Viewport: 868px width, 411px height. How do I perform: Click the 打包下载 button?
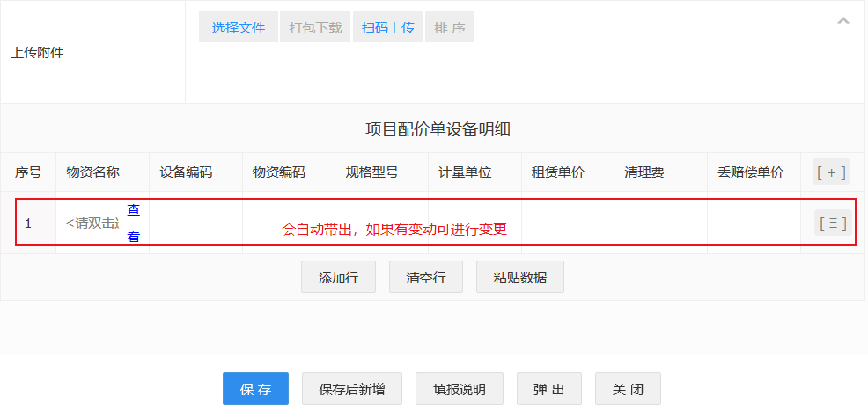315,27
